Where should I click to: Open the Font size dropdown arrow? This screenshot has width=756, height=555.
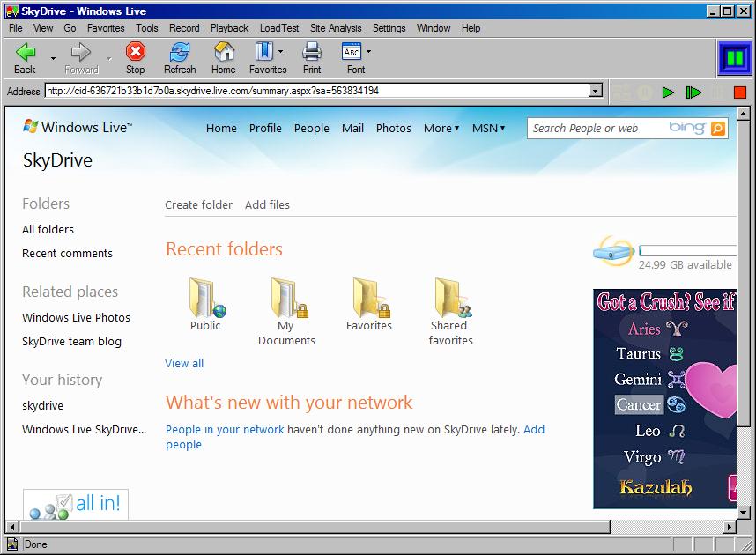point(369,52)
